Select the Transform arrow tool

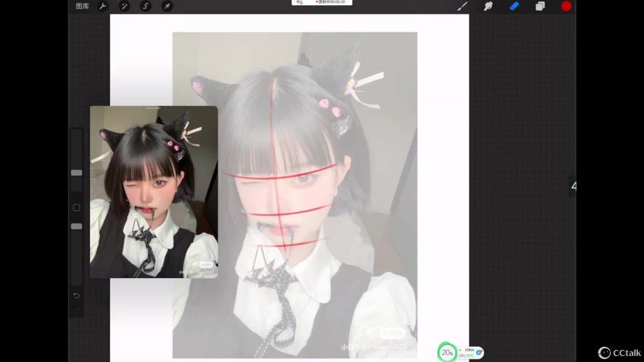(167, 6)
